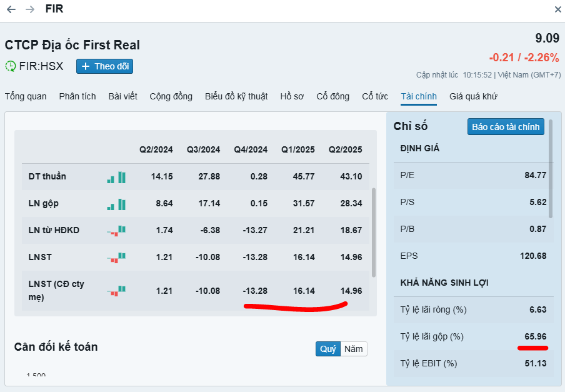The height and width of the screenshot is (392, 565).
Task: Open the Cộng đồng tab
Action: (x=171, y=96)
